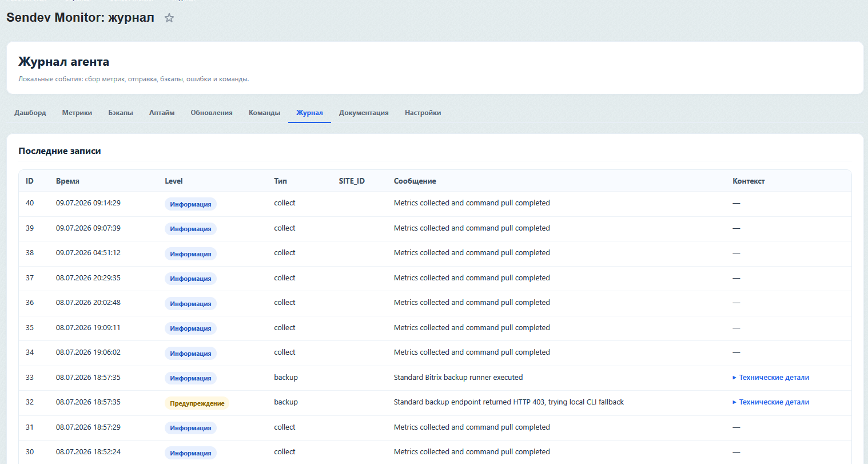
Task: Select timestamp 08.07.2026 18:52:24
Action: coord(88,452)
